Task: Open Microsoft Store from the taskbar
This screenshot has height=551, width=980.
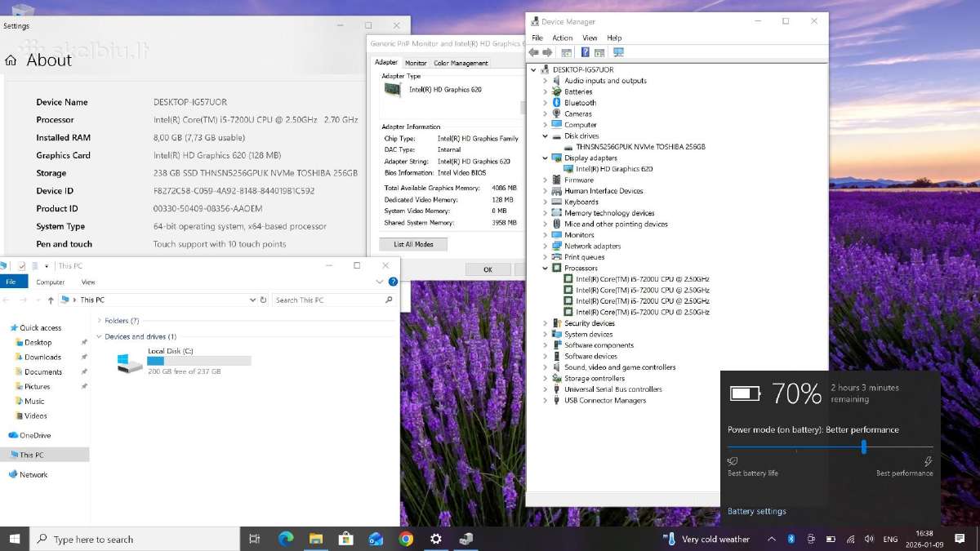Action: pos(345,539)
